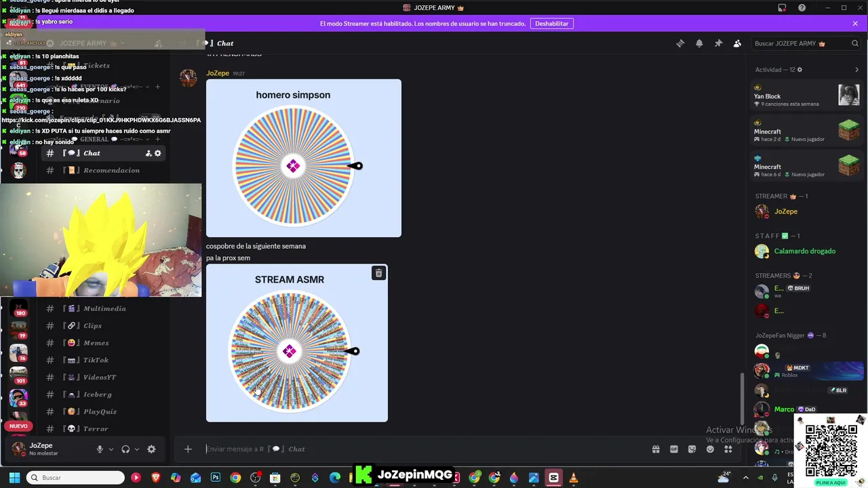868x488 pixels.
Task: Open the STREAM ASMR wheel image
Action: [297, 343]
